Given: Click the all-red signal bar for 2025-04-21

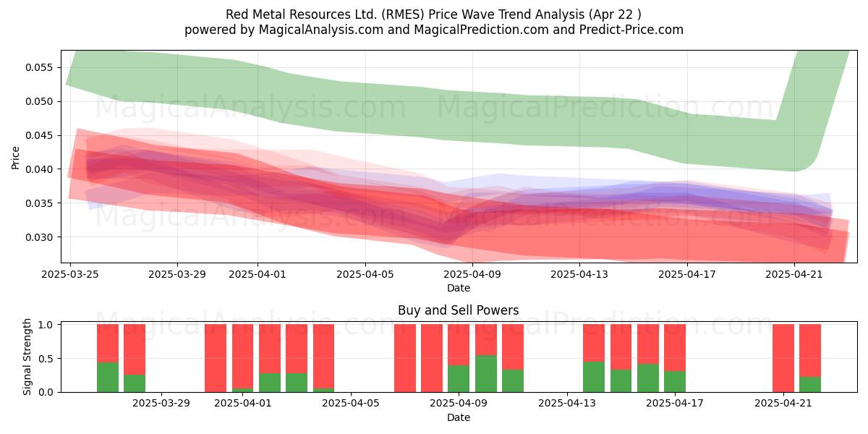Looking at the screenshot, I should click(783, 358).
